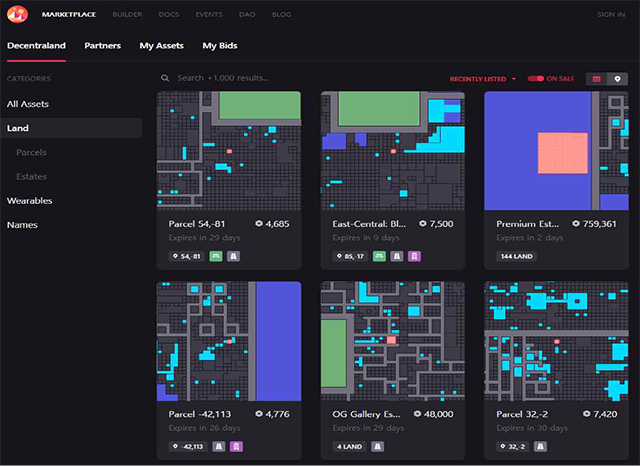
Task: Select Land category
Action: (x=71, y=128)
